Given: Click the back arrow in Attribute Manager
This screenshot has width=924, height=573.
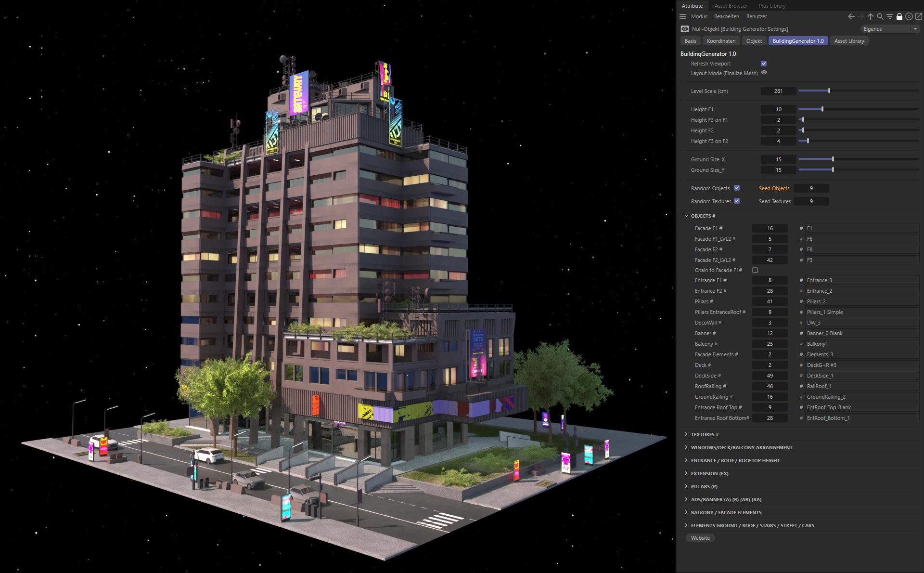Looking at the screenshot, I should pos(851,16).
